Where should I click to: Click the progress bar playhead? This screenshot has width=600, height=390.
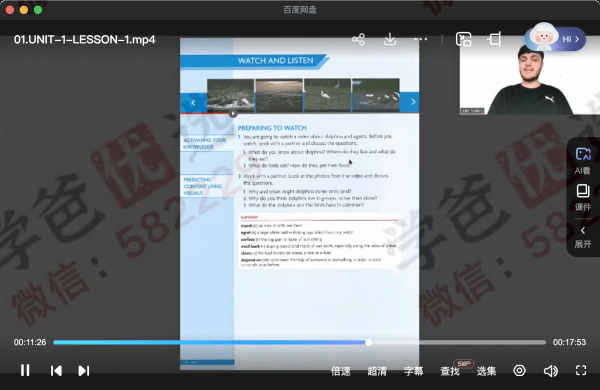point(368,342)
